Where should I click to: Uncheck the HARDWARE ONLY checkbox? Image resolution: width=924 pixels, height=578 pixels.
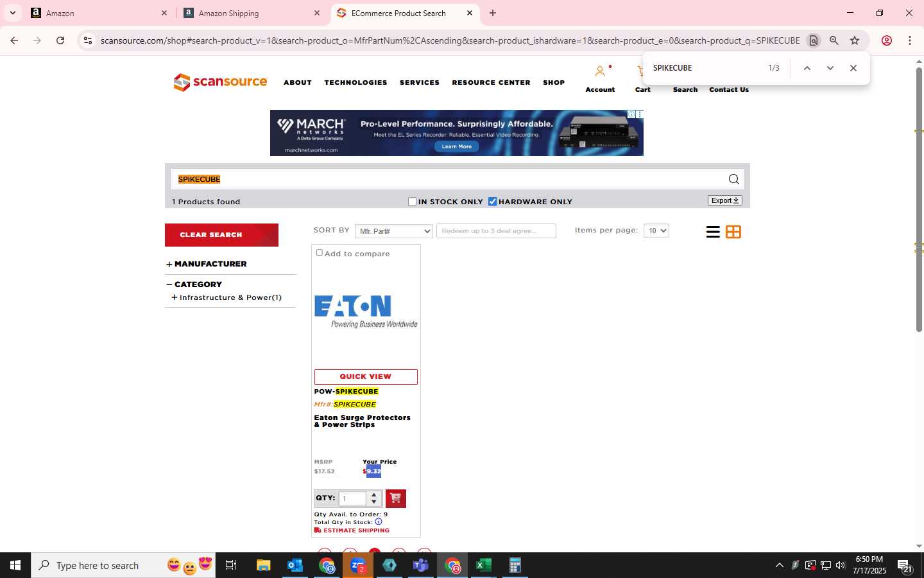[x=492, y=202]
